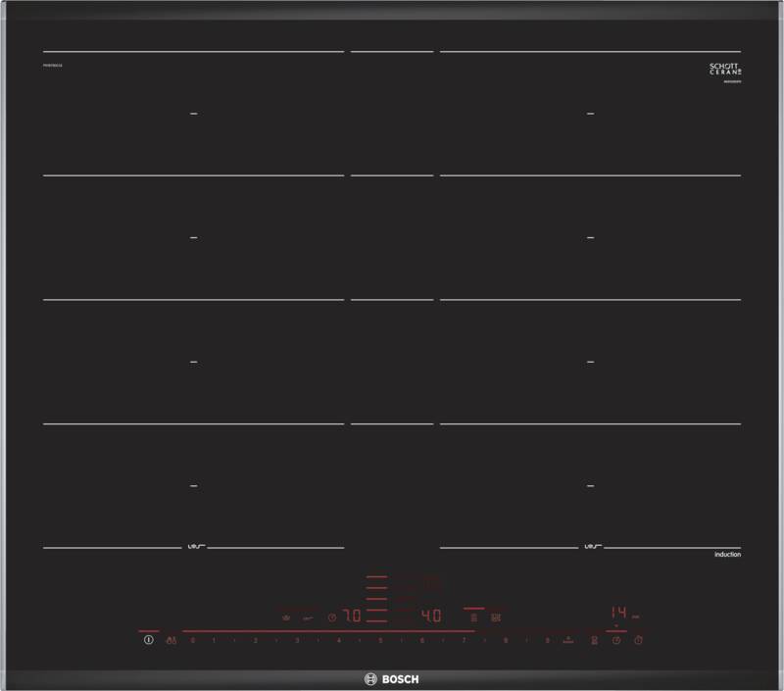Tap the childproof lock symbol beside power
The image size is (784, 691).
coord(171,640)
